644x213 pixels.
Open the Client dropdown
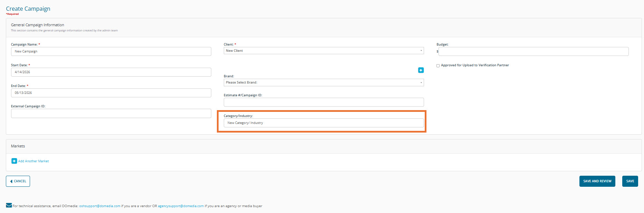[x=324, y=51]
